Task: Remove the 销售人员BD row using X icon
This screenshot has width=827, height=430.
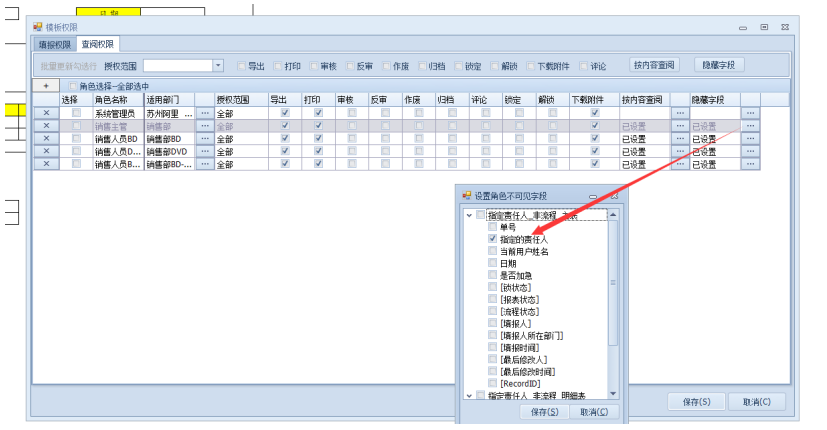Action: tap(45, 139)
